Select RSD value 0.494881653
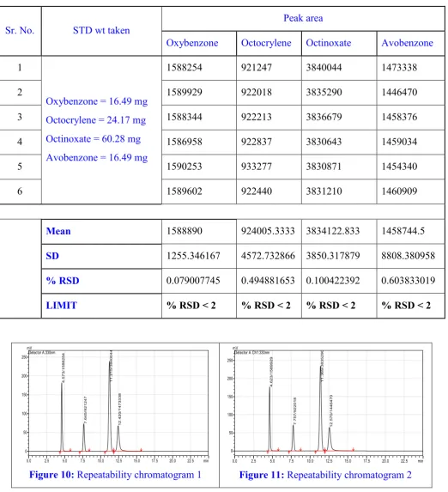 point(268,281)
